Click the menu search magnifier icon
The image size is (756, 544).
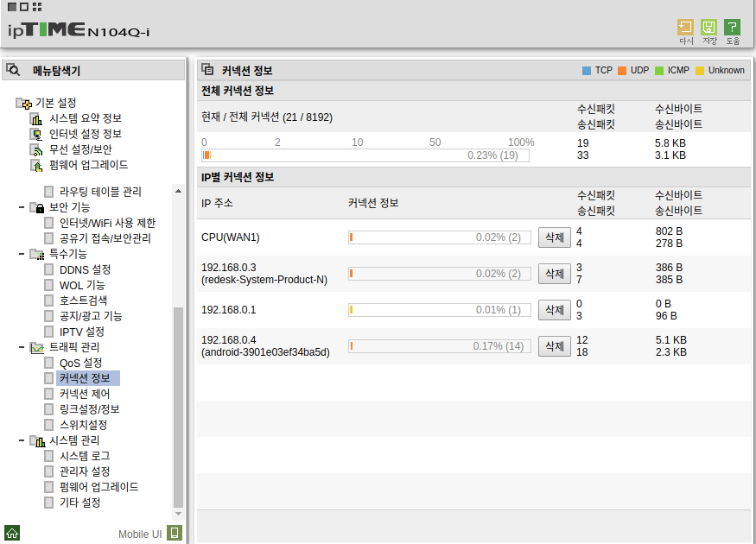click(x=14, y=70)
